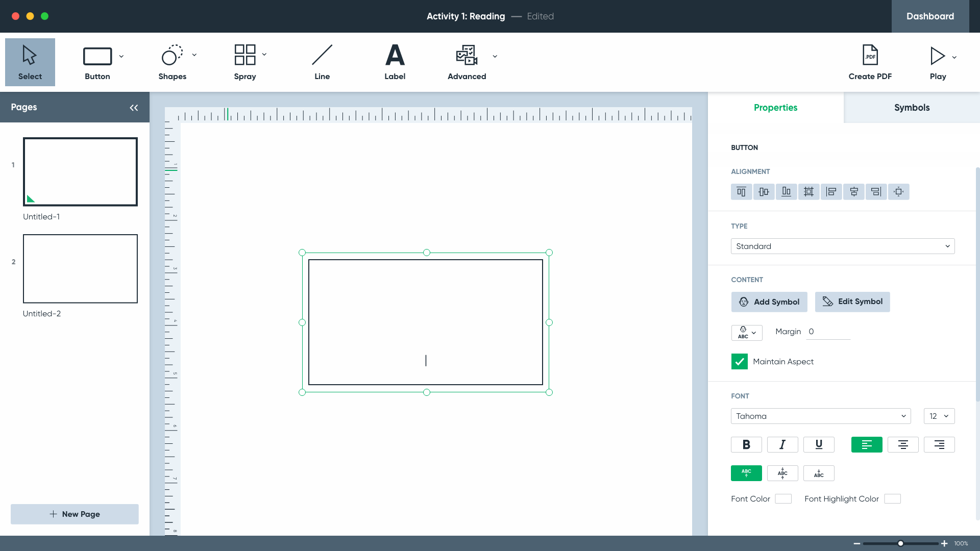Open the Type Standard dropdown

click(842, 246)
